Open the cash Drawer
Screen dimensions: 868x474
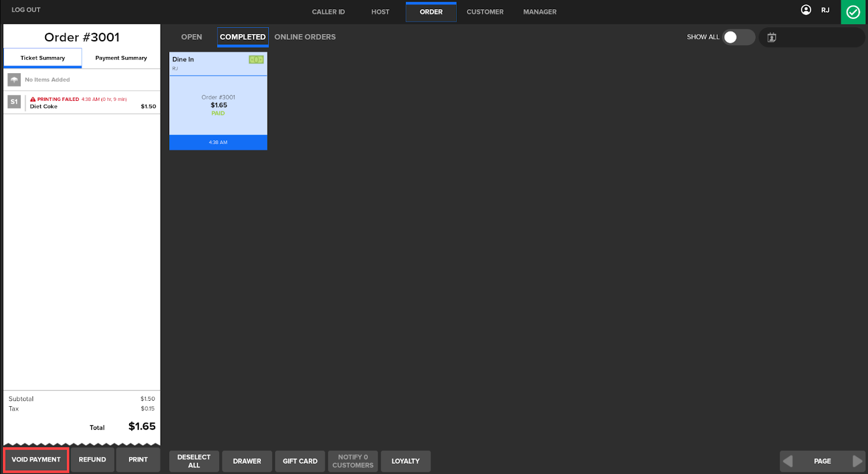[247, 461]
